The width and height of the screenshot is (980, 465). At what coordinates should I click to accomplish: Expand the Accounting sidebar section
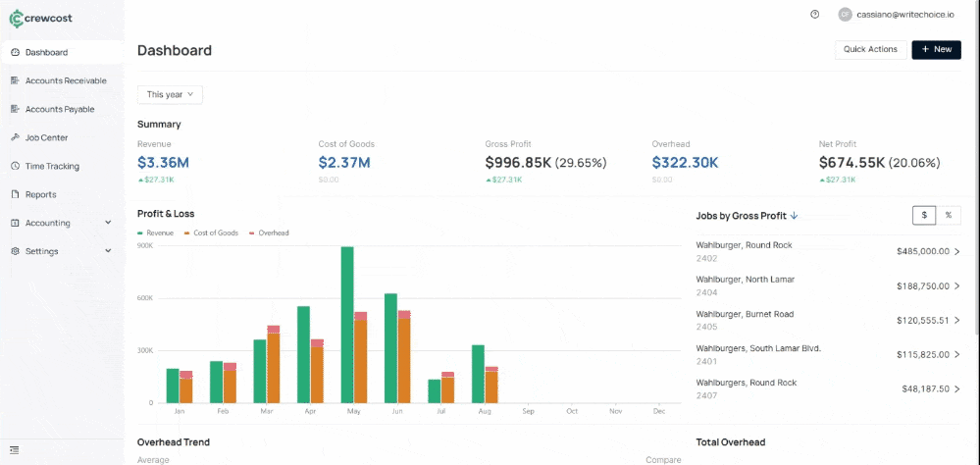108,223
